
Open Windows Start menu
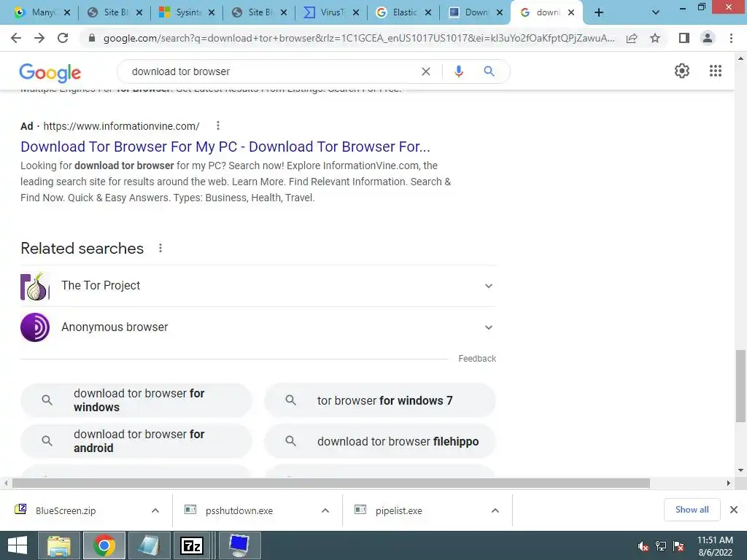pyautogui.click(x=18, y=545)
